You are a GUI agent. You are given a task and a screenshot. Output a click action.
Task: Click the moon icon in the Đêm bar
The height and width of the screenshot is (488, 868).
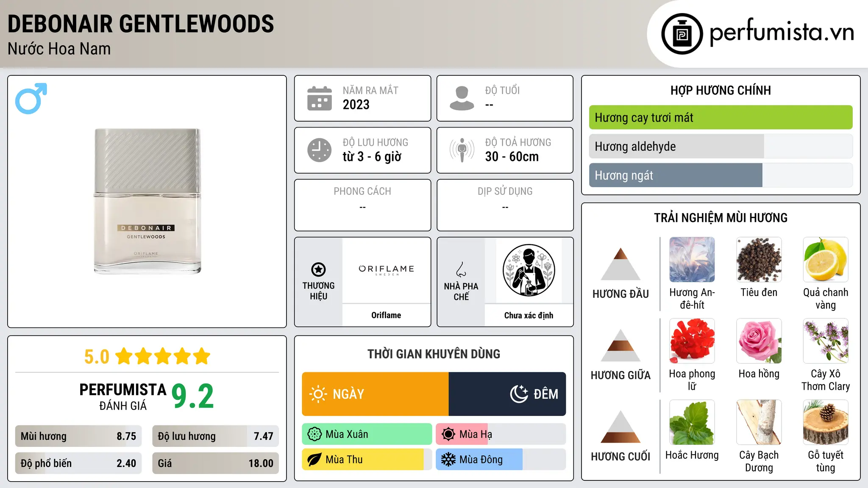pos(519,394)
